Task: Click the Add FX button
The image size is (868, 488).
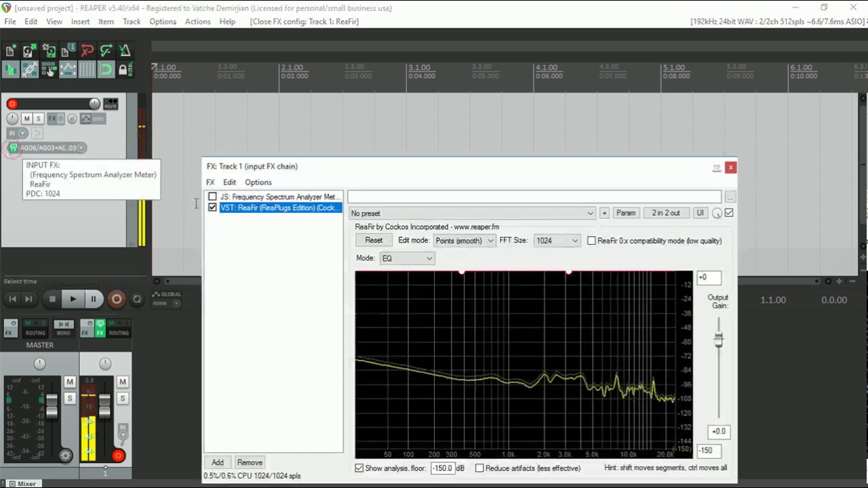Action: [x=218, y=462]
